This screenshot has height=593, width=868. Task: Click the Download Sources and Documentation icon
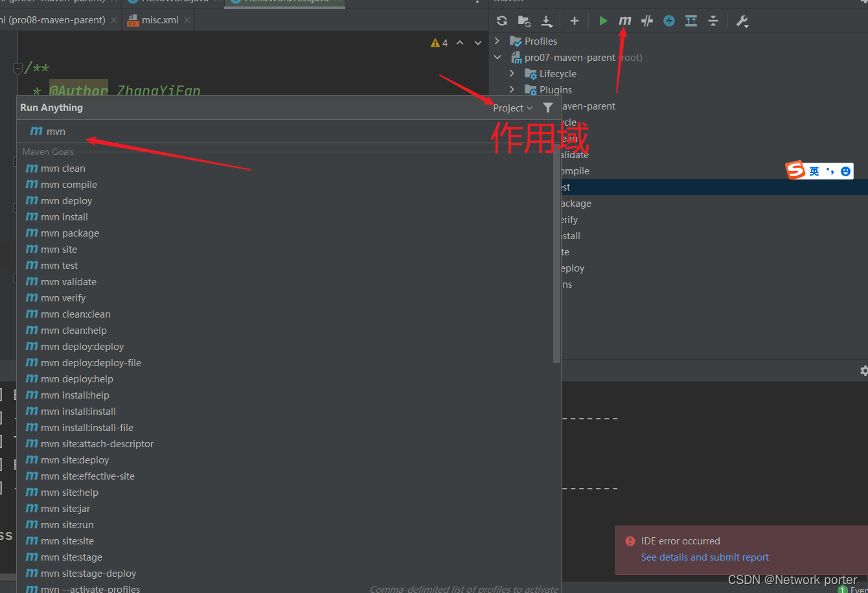click(547, 21)
